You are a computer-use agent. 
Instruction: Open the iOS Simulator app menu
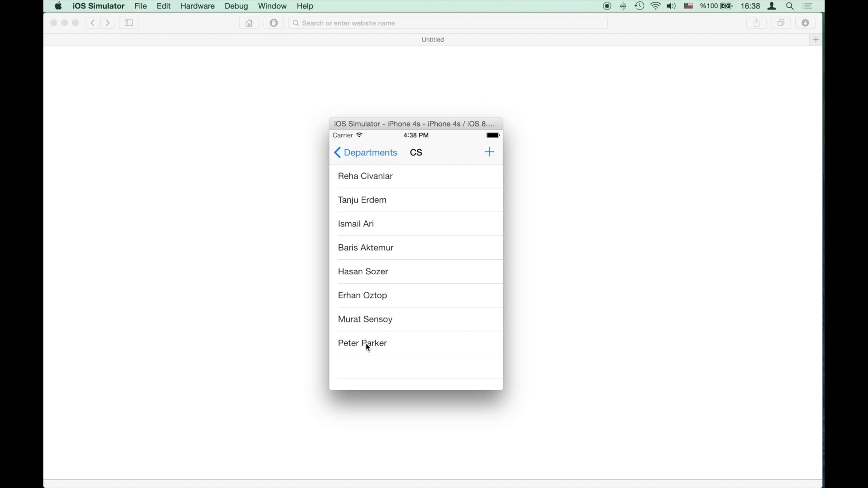coord(98,6)
